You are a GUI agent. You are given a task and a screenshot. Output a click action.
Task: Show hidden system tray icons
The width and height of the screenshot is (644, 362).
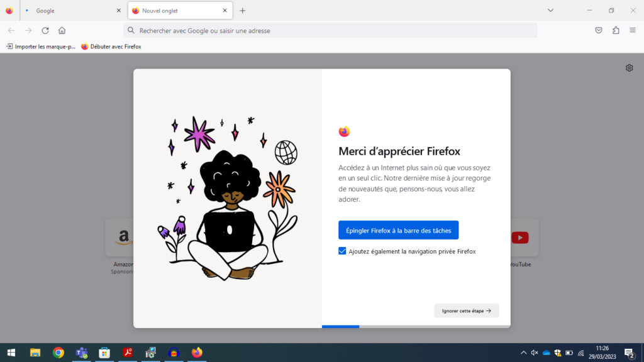click(523, 353)
